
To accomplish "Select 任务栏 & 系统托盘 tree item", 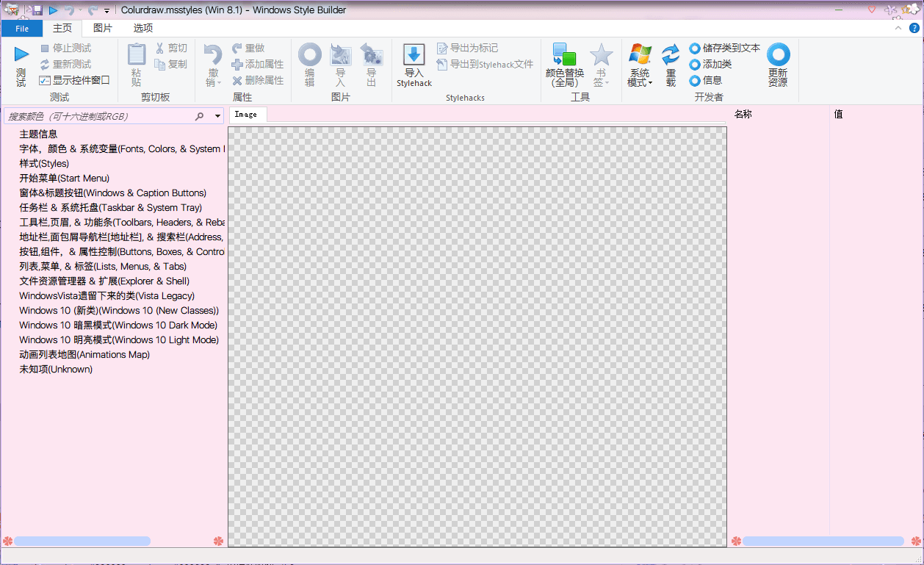I will click(x=110, y=207).
